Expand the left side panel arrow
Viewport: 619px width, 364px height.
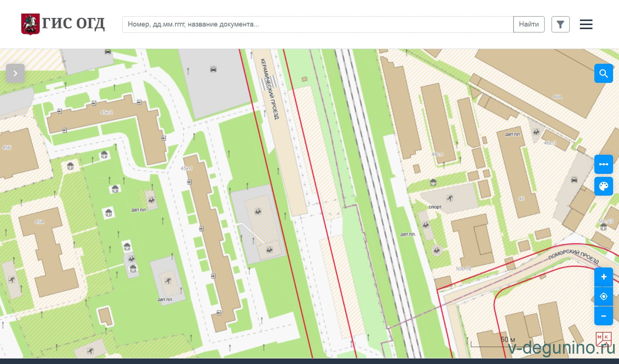[15, 73]
